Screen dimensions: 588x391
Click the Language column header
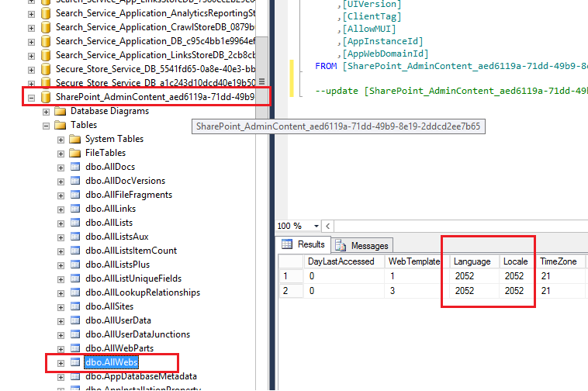tap(474, 261)
